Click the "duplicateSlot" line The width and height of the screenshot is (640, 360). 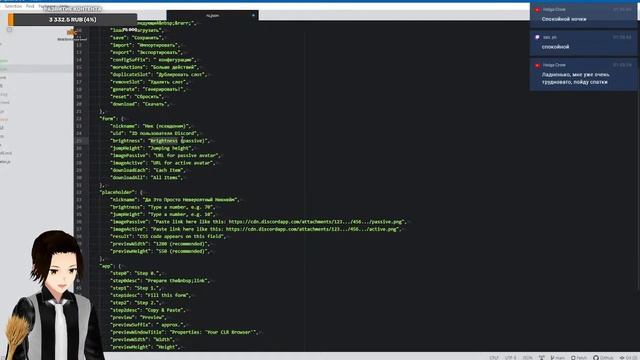(x=160, y=74)
